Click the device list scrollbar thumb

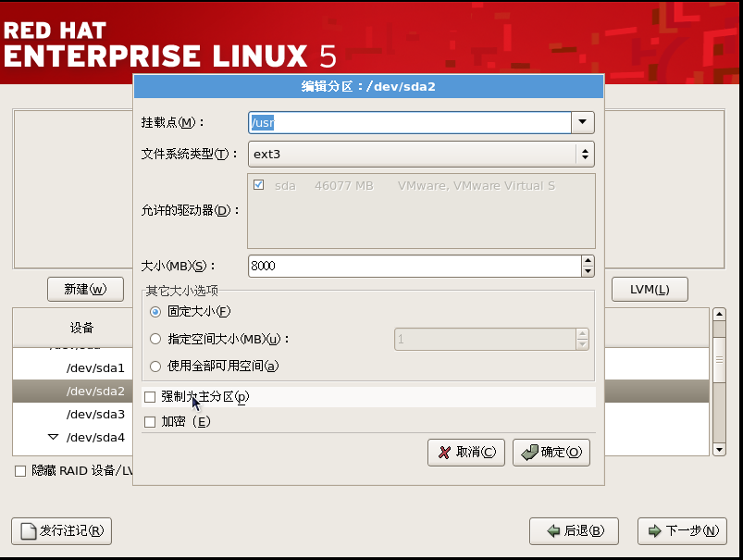719,359
